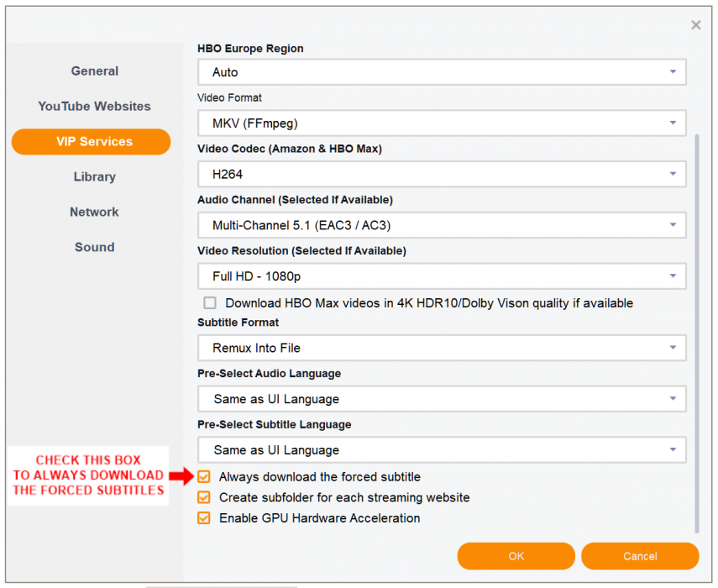This screenshot has height=588, width=718.
Task: Expand Pre-Select Subtitle Language dropdown
Action: [442, 450]
